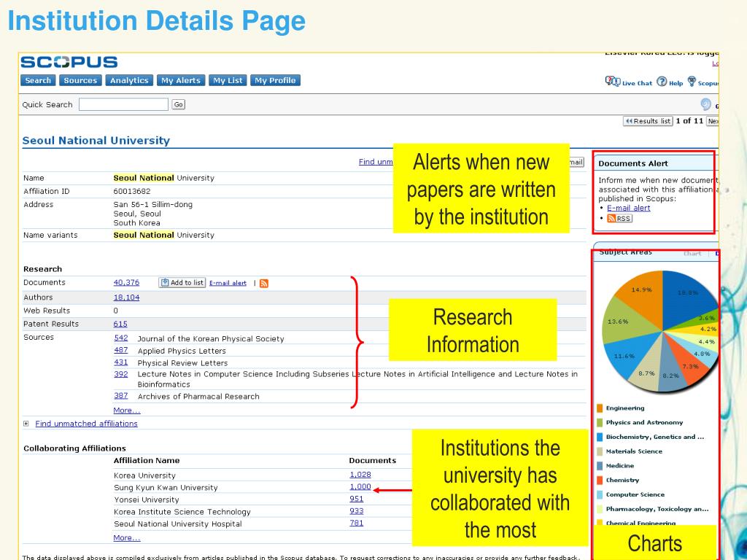Click the Applied Physics Letters source name

(182, 351)
